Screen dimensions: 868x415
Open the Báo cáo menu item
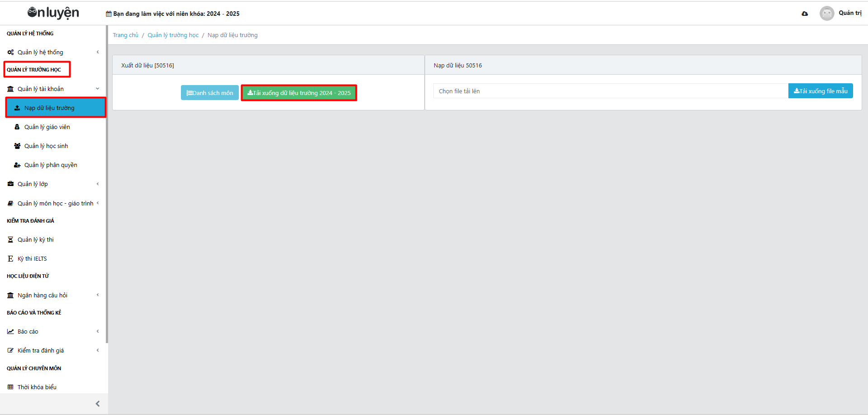point(28,332)
